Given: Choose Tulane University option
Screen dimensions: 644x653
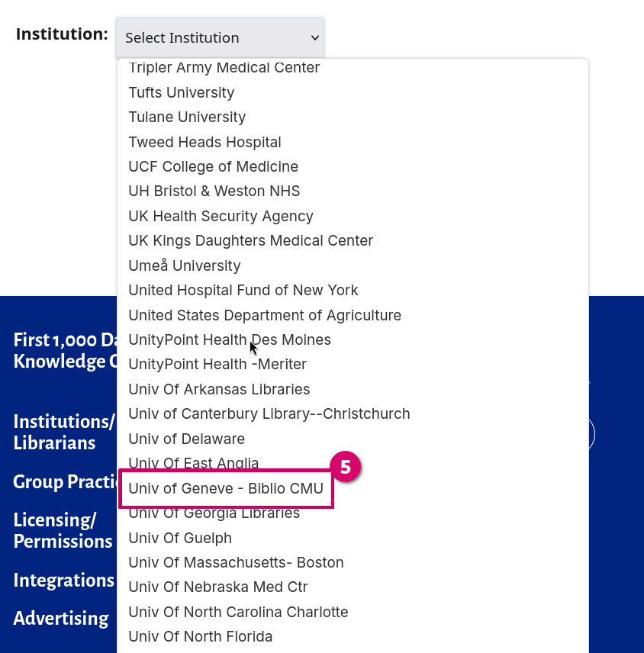Looking at the screenshot, I should [187, 117].
